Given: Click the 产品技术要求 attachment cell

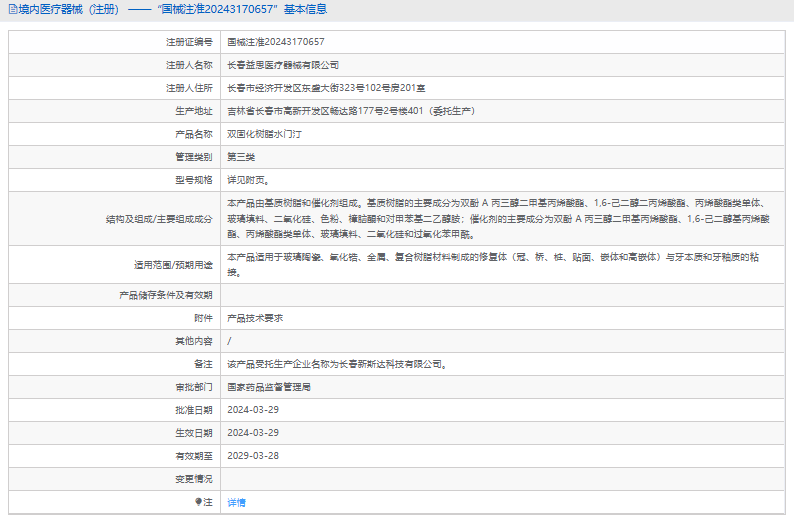Looking at the screenshot, I should click(255, 318).
